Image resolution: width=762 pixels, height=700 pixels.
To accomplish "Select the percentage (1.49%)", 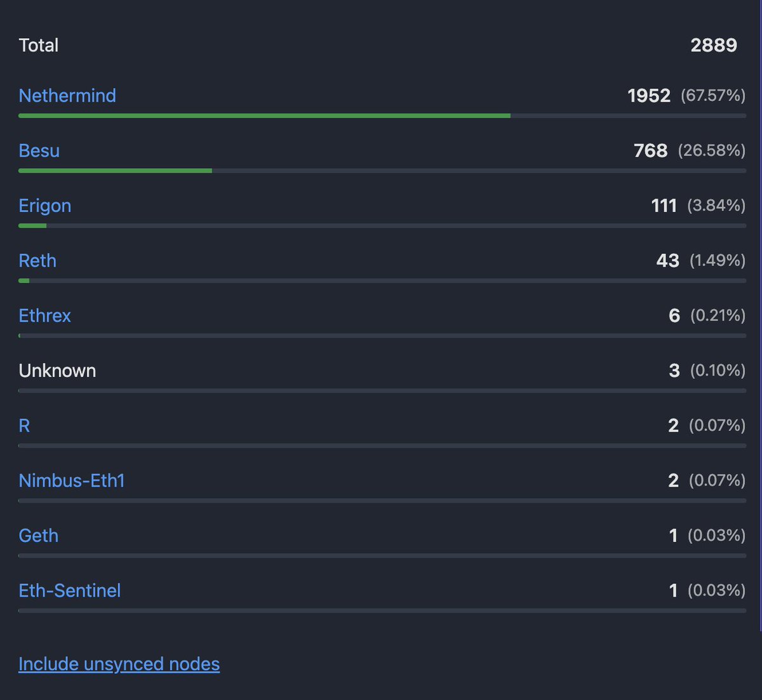I will pos(718,261).
